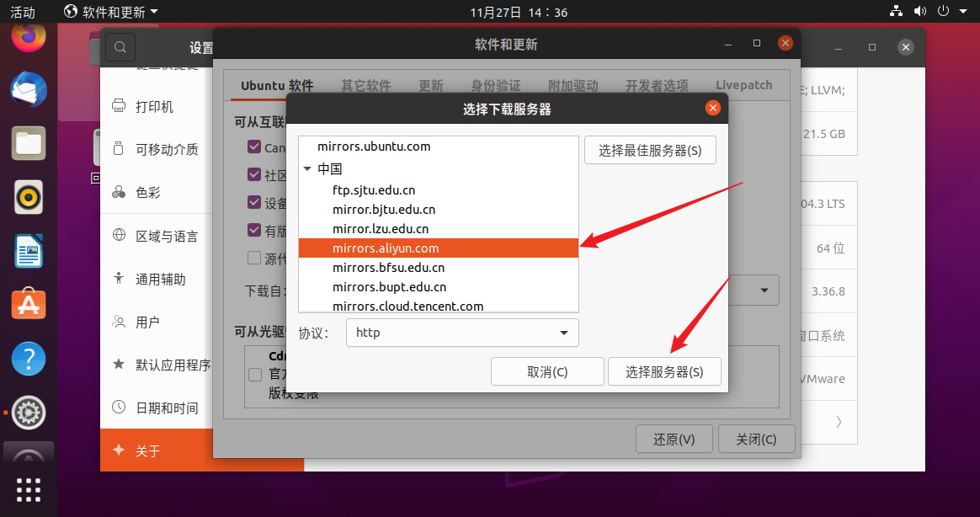Collapse the 中国 tree node

click(307, 168)
